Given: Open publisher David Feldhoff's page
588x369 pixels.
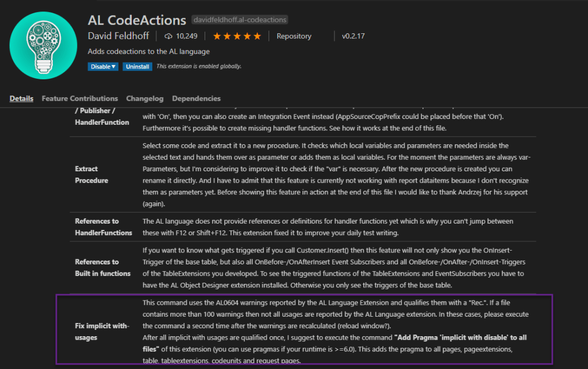Looking at the screenshot, I should click(118, 36).
